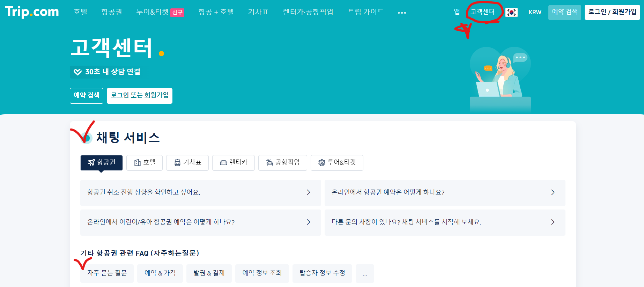The image size is (644, 287).
Task: Open 투어&티켓 신규 navigation item
Action: click(160, 12)
